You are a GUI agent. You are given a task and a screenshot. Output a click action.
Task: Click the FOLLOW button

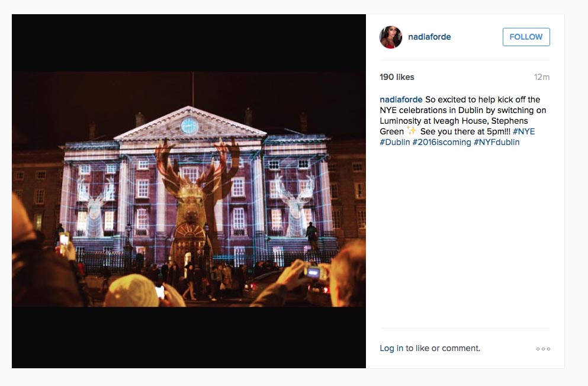click(526, 37)
